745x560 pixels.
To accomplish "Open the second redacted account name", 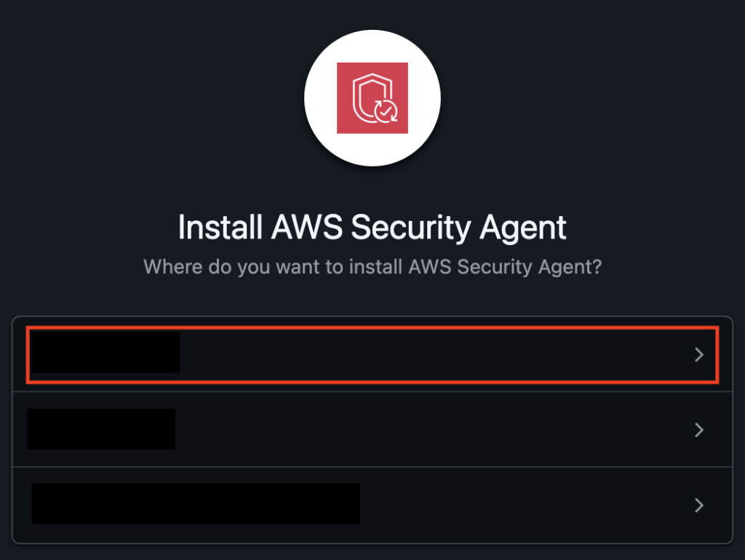I will (x=101, y=429).
